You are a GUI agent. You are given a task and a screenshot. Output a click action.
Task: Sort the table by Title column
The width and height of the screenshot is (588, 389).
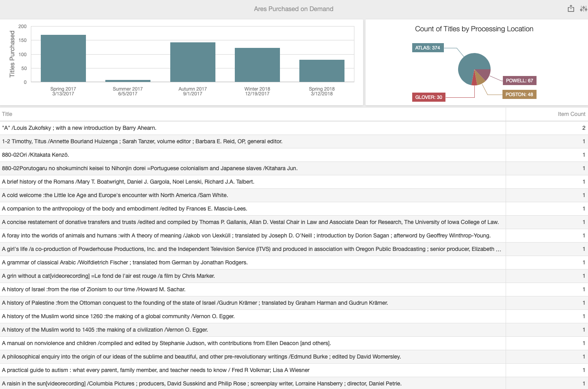7,114
